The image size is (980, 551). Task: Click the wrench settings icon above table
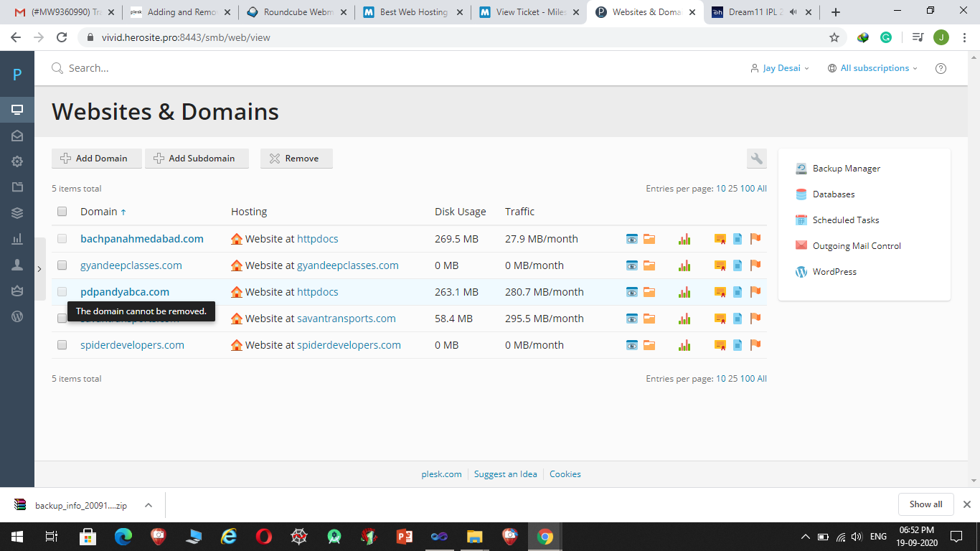coord(756,159)
